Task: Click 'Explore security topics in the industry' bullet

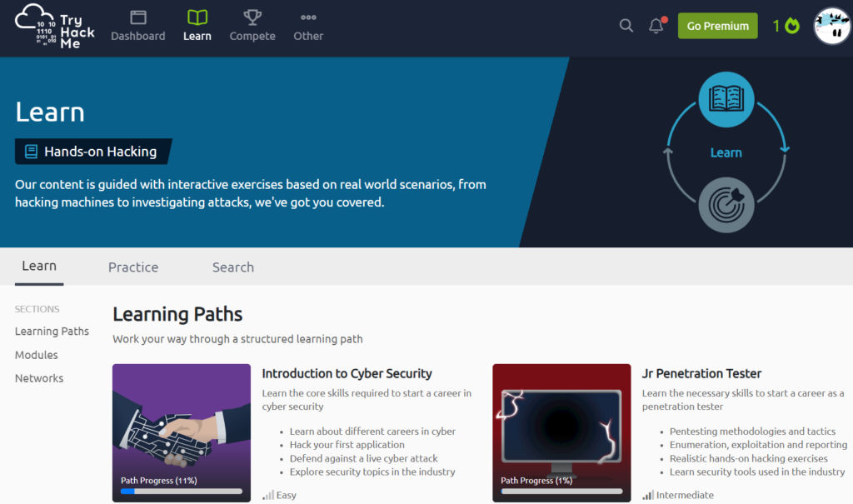Action: (372, 472)
